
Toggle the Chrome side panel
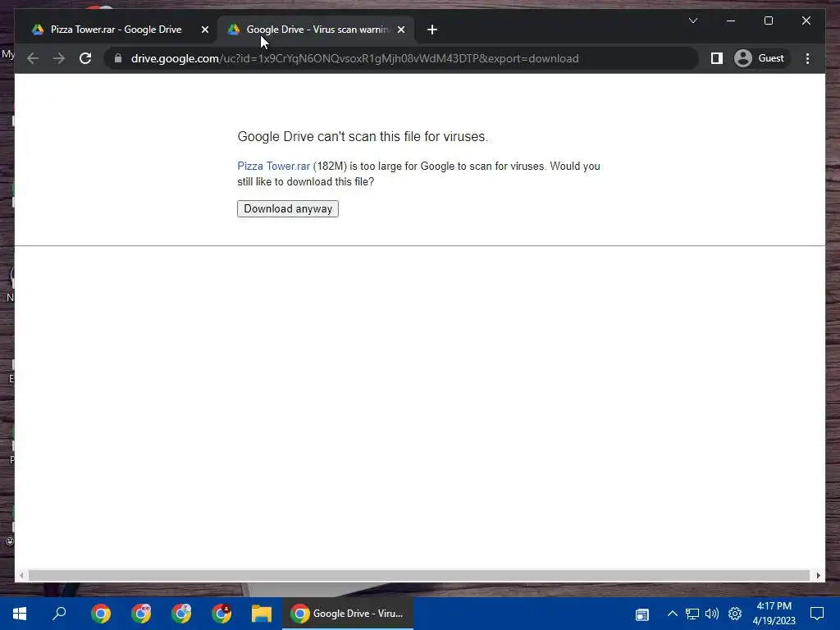tap(717, 58)
